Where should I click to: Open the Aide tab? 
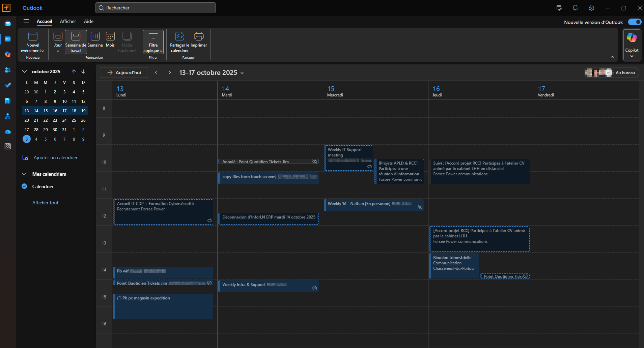pyautogui.click(x=88, y=21)
